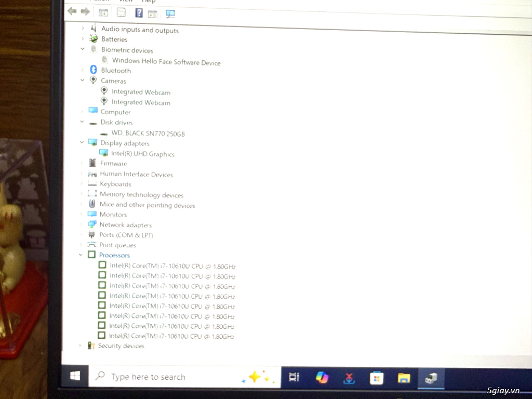This screenshot has width=532, height=399.
Task: Click the Mice and other pointing devices icon
Action: click(x=92, y=204)
